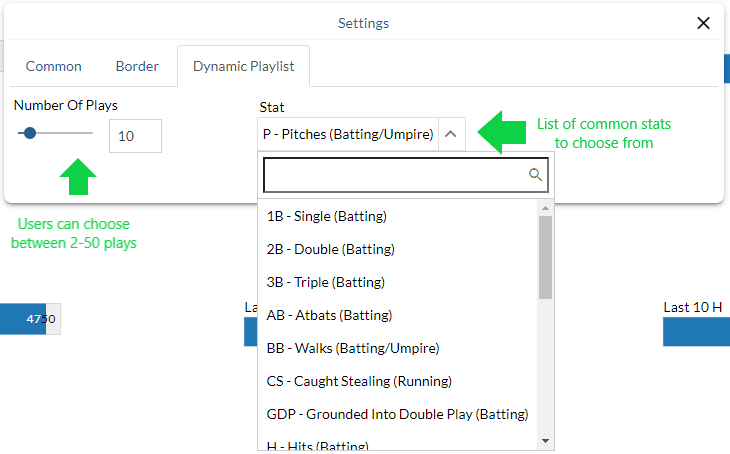Choose BB - Walks (Batting/Umpire) stat
730x454 pixels.
tap(352, 348)
